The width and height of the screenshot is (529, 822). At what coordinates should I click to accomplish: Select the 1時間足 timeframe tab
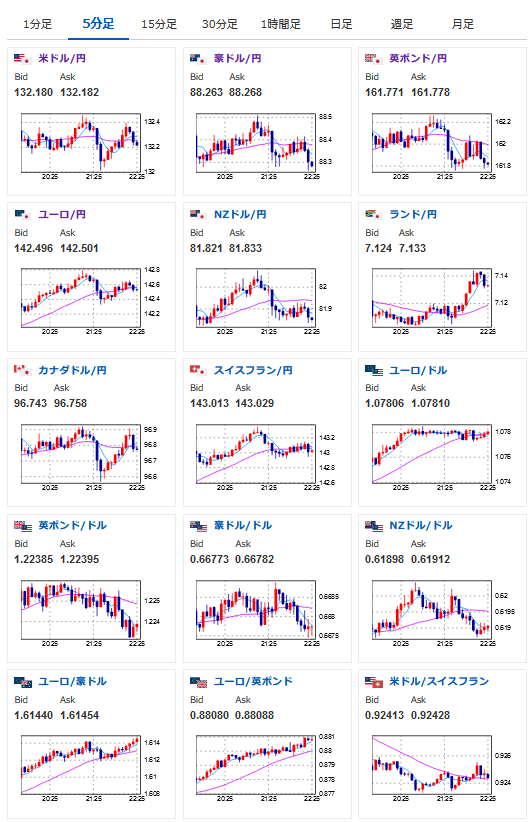pos(280,24)
